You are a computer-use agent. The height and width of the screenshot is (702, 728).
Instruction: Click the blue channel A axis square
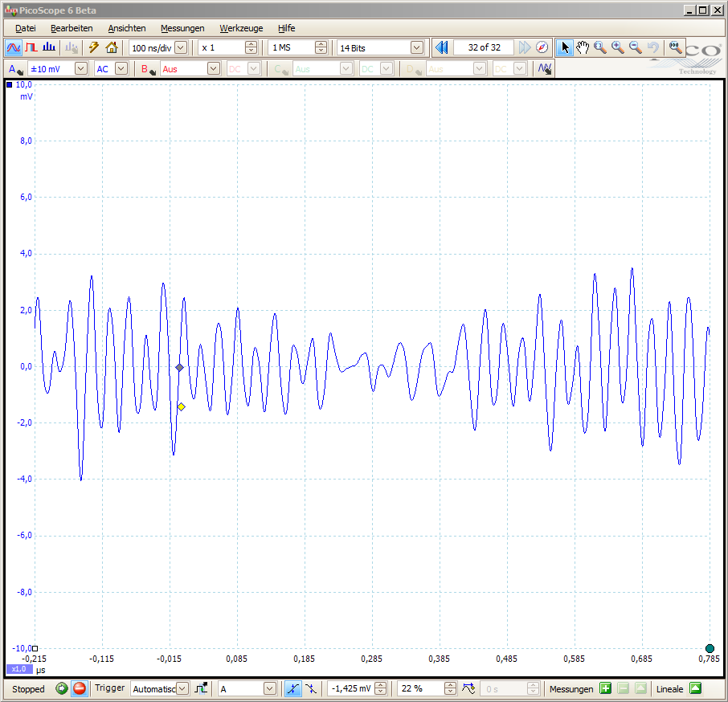point(10,84)
